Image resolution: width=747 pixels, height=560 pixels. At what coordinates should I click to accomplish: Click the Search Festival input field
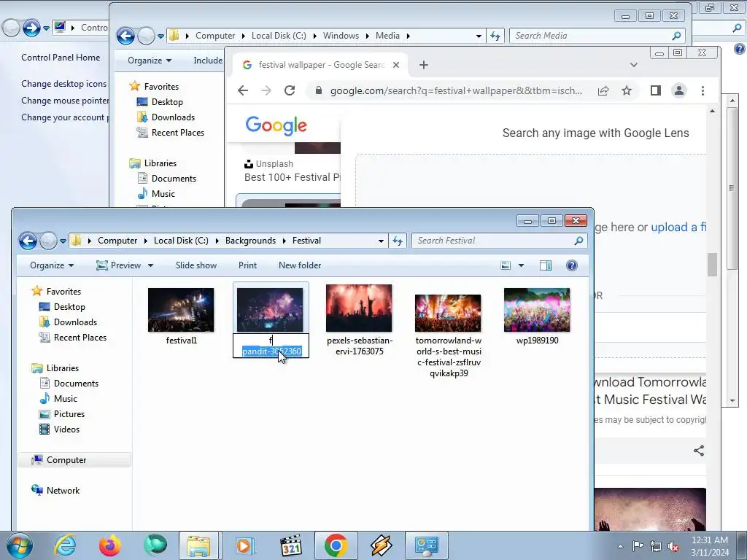tap(494, 241)
